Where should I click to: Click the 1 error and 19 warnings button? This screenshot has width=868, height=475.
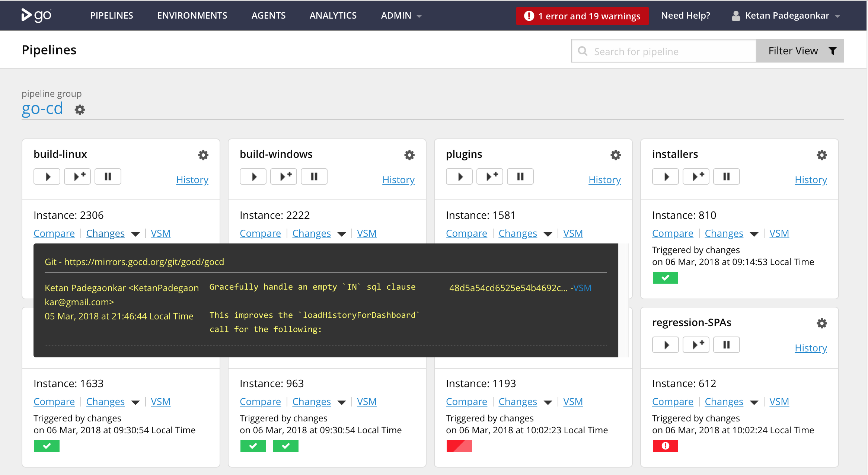[582, 16]
